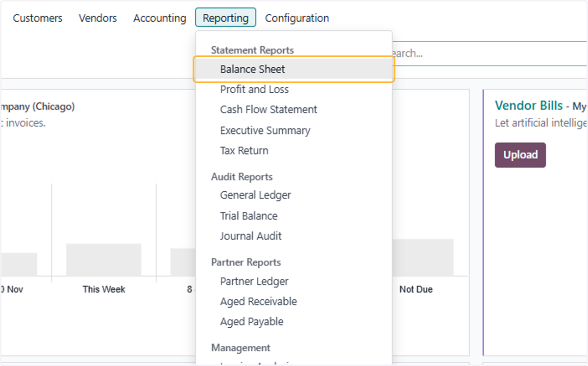Open Aged Receivable report
Image resolution: width=588 pixels, height=366 pixels.
tap(294, 301)
